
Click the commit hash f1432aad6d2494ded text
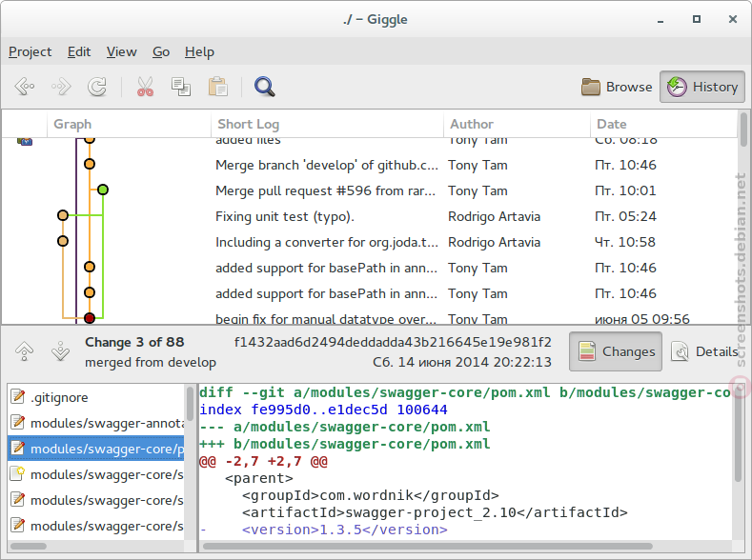[x=393, y=342]
